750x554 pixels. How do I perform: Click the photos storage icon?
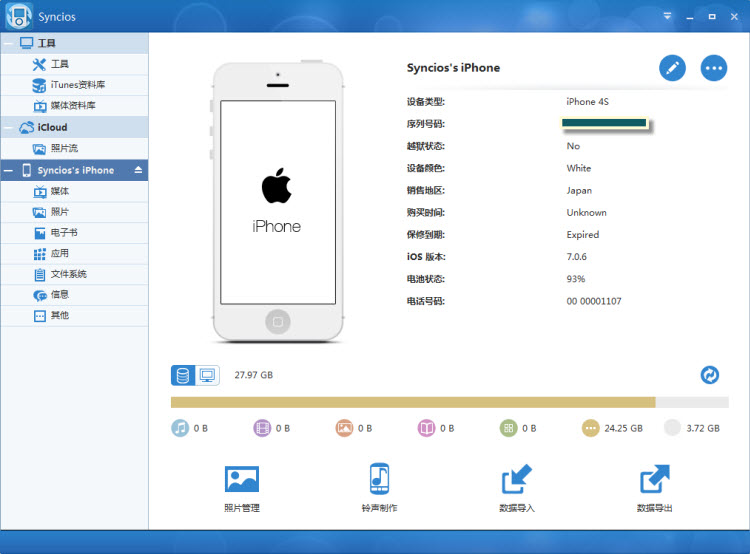pos(344,428)
